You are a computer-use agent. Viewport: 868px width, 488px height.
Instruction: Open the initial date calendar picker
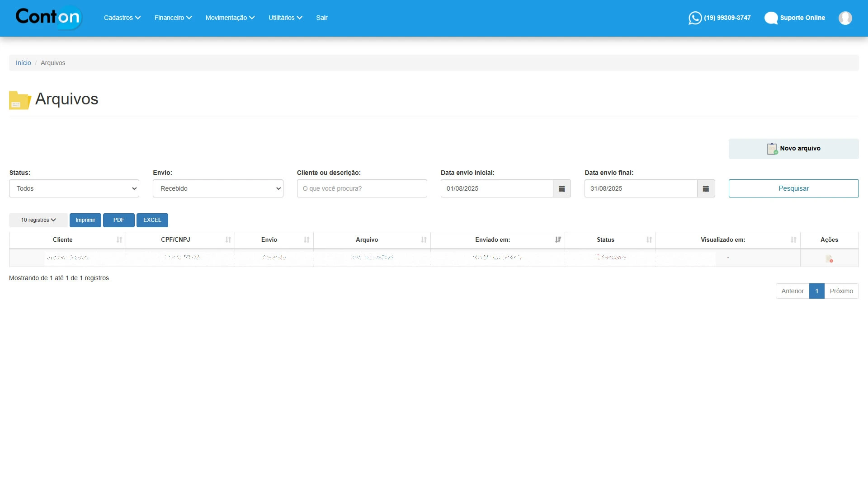[561, 189]
